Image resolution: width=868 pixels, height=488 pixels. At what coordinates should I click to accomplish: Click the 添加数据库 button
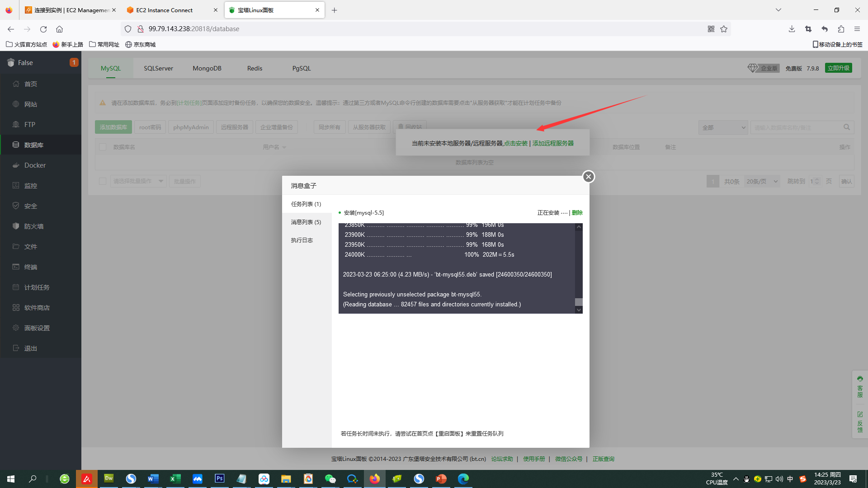point(113,127)
